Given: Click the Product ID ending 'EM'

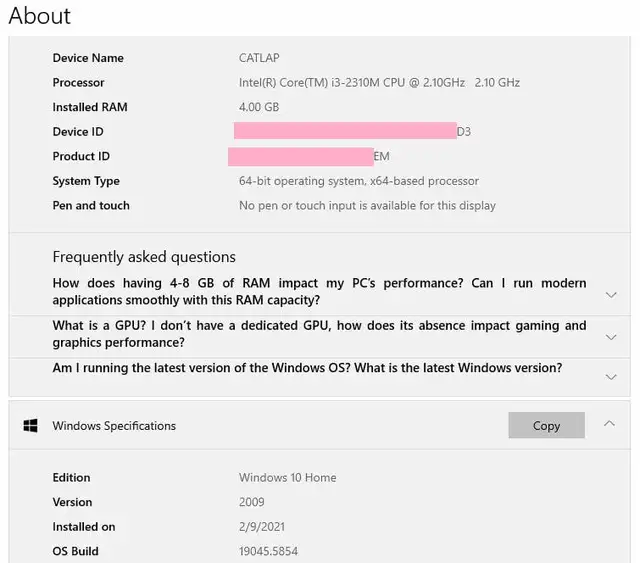Looking at the screenshot, I should [381, 156].
